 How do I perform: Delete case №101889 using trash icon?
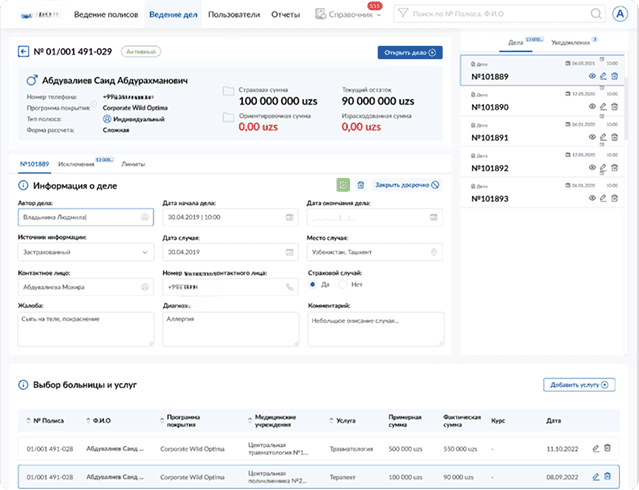coord(615,76)
